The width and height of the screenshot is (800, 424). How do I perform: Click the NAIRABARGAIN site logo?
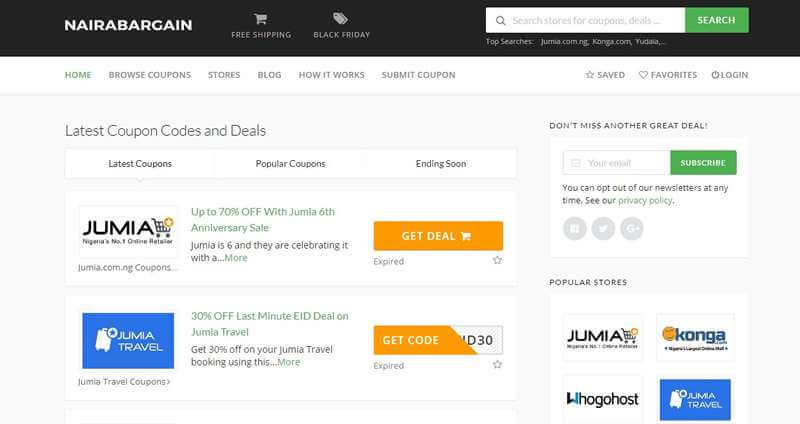tap(128, 25)
